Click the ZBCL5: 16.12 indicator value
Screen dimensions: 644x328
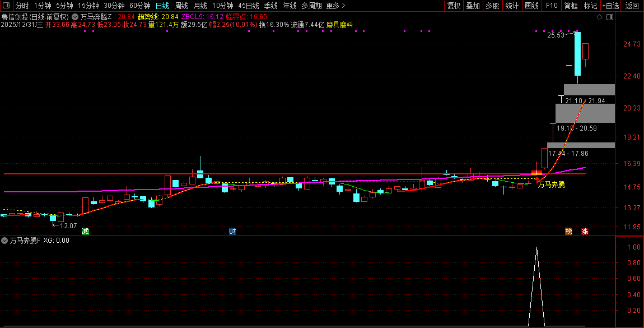click(203, 17)
